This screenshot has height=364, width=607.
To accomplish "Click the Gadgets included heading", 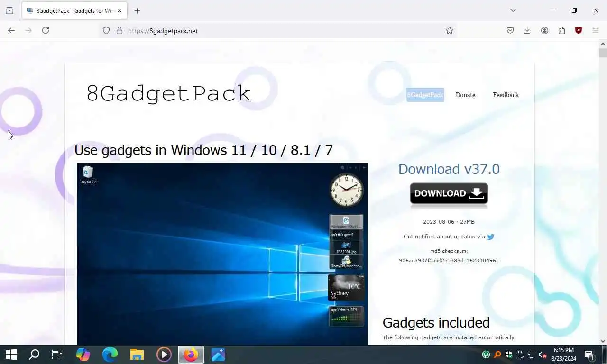I will click(436, 323).
